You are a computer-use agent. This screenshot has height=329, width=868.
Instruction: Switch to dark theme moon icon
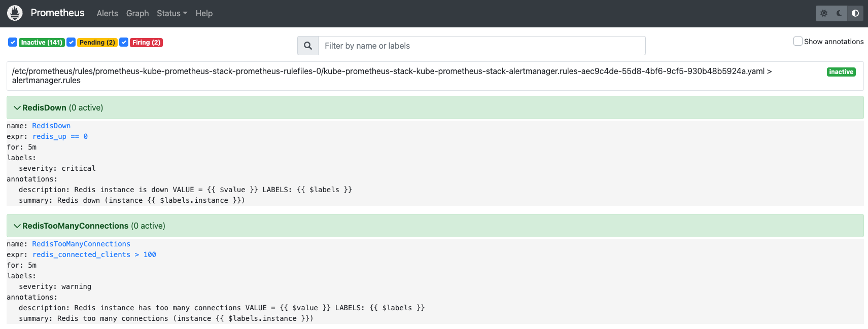(840, 13)
